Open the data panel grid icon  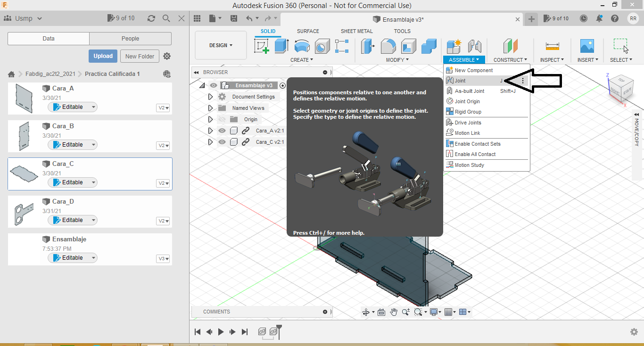(x=197, y=18)
